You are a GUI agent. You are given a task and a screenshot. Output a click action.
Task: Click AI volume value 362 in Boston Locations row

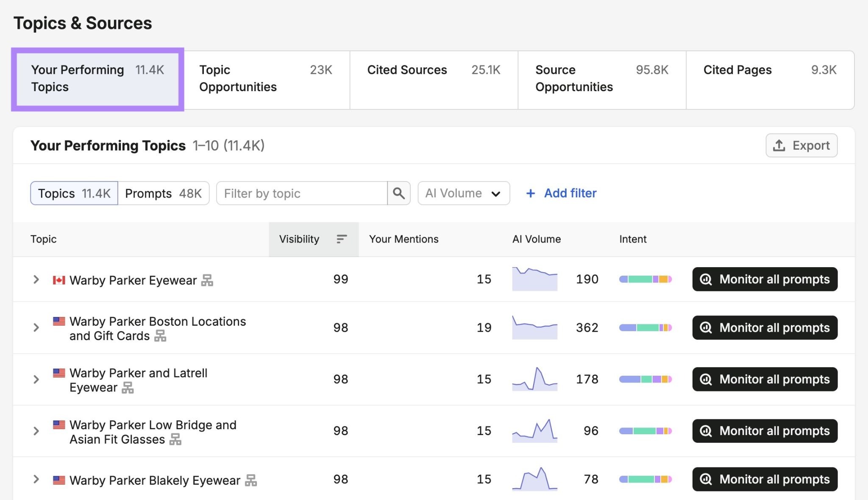click(587, 327)
